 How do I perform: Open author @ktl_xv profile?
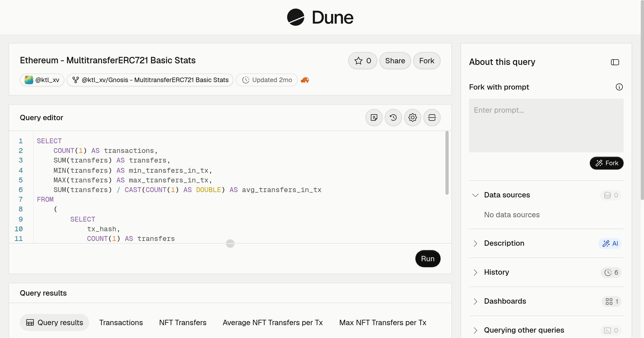[42, 80]
